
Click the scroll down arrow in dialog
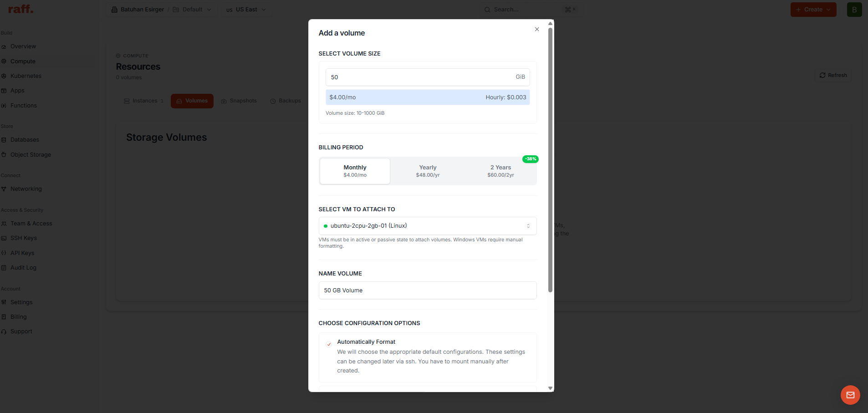click(x=550, y=388)
